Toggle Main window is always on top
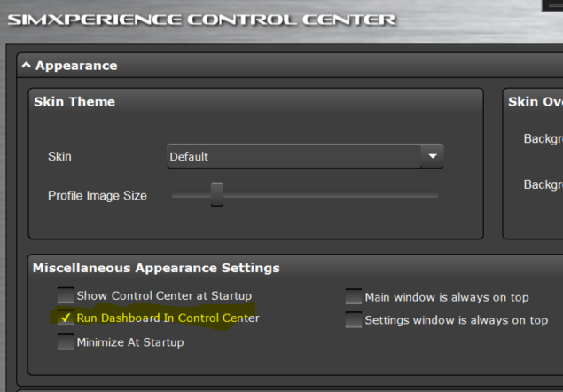563x392 pixels. [x=353, y=297]
